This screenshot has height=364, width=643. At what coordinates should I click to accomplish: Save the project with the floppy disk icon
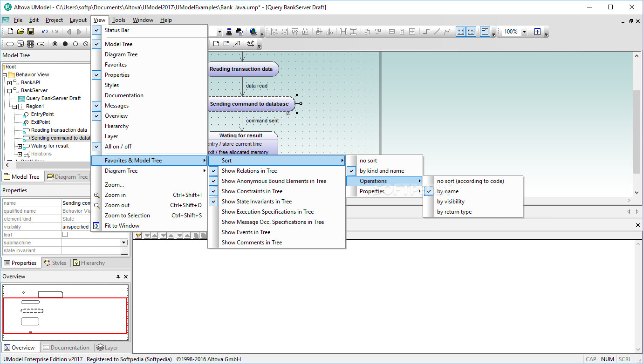31,32
